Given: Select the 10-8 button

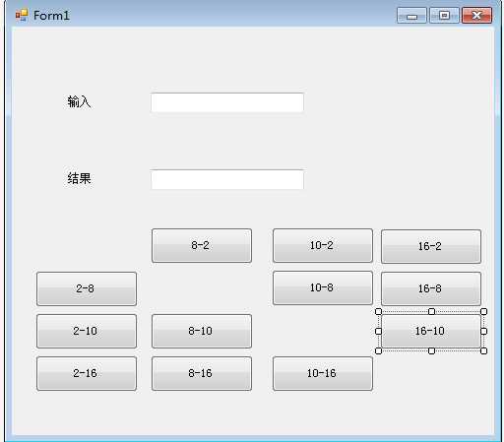Looking at the screenshot, I should [x=323, y=288].
